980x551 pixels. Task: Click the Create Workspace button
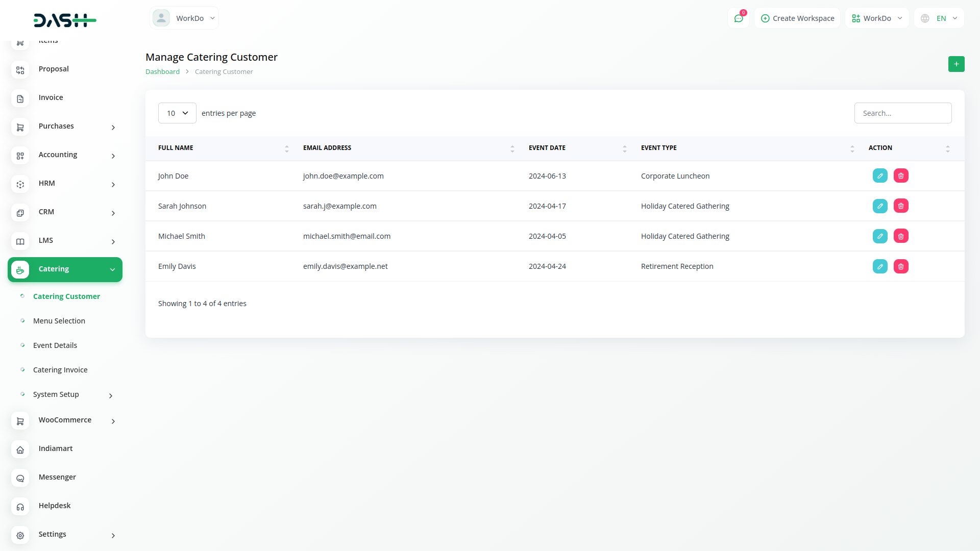797,18
